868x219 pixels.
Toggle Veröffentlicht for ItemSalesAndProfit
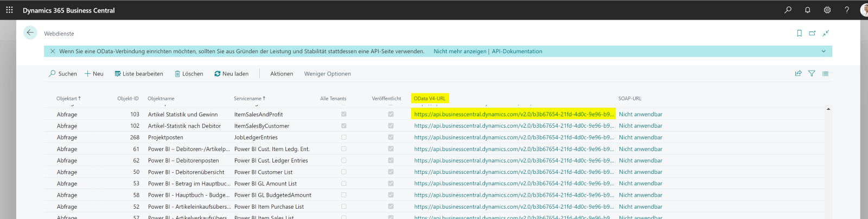tap(391, 114)
